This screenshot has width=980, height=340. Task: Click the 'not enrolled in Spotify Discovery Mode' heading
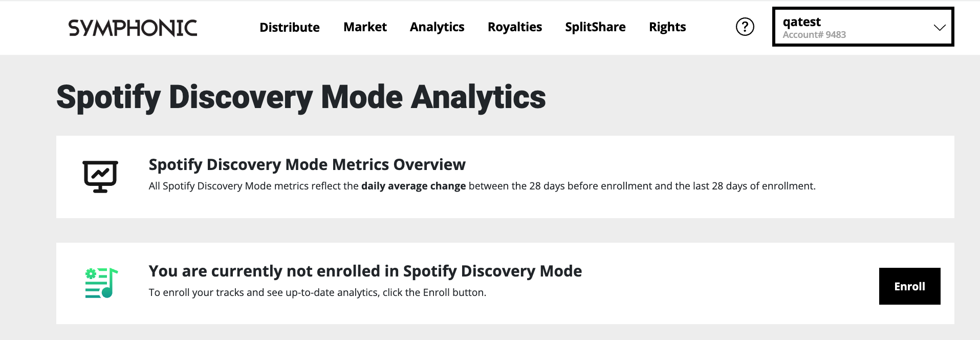[x=365, y=271]
